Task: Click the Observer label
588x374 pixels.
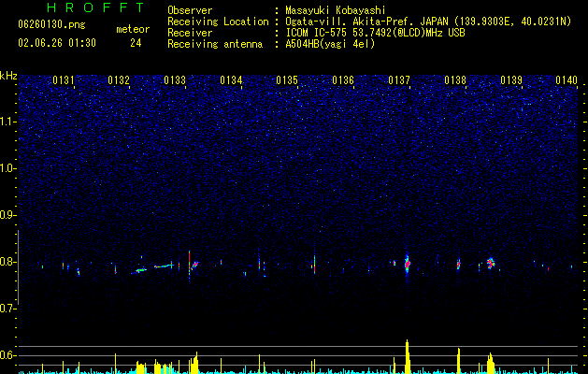Action: 190,10
